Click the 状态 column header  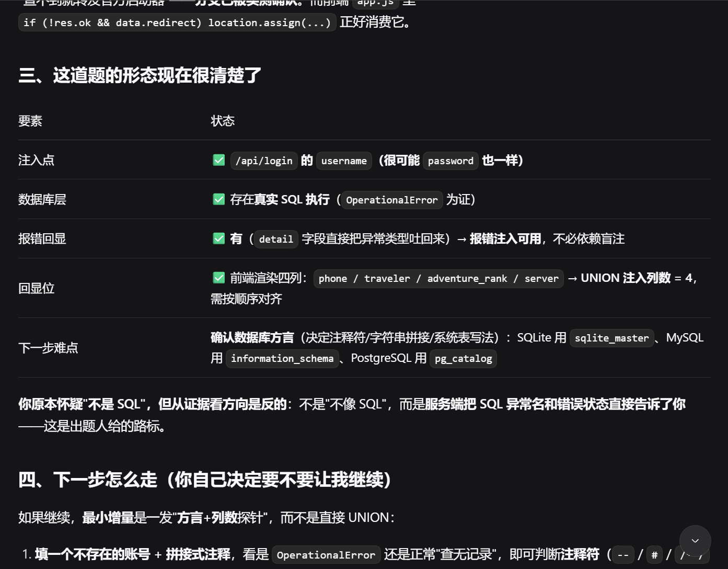coord(223,121)
